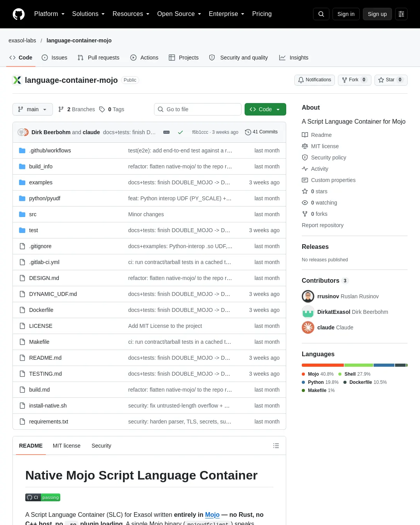Click the Exasol repository avatar logo
420x525 pixels.
coord(17,80)
